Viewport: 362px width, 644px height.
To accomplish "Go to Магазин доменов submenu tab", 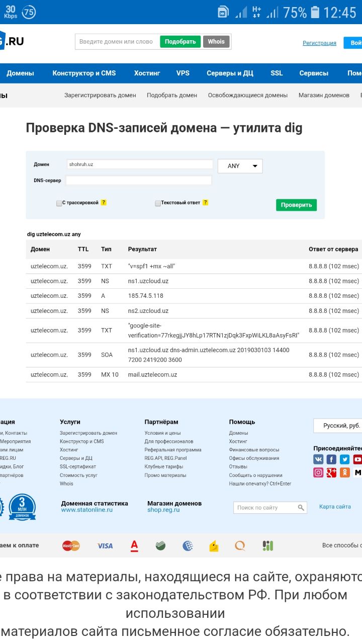I will 324,95.
